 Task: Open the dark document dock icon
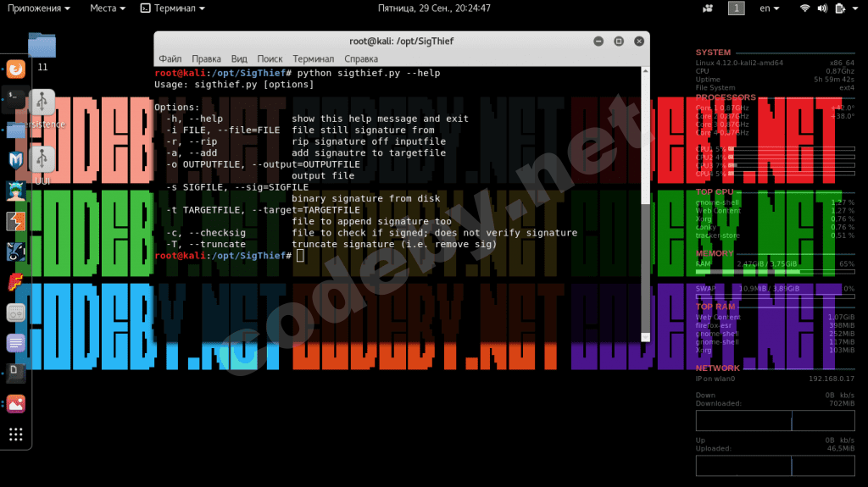pos(15,373)
